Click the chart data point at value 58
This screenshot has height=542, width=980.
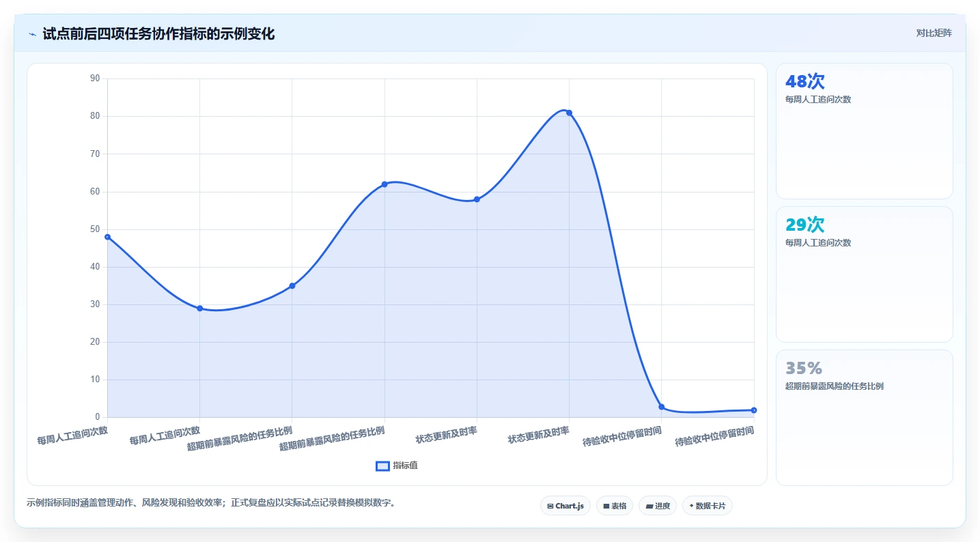coord(477,199)
